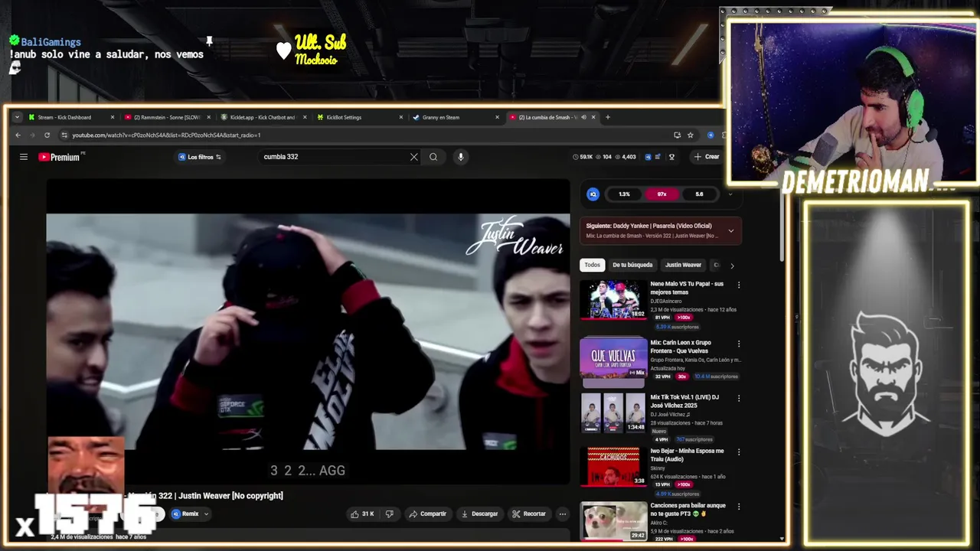Click the 2,4 M de visualizaciones text

pos(82,537)
